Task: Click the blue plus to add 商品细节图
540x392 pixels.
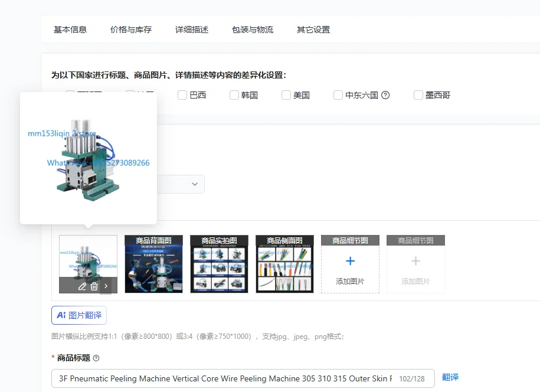Action: pyautogui.click(x=350, y=261)
